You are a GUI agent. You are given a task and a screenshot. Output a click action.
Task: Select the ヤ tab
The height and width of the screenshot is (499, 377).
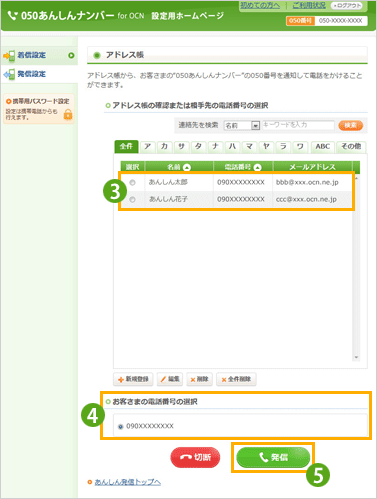(266, 147)
